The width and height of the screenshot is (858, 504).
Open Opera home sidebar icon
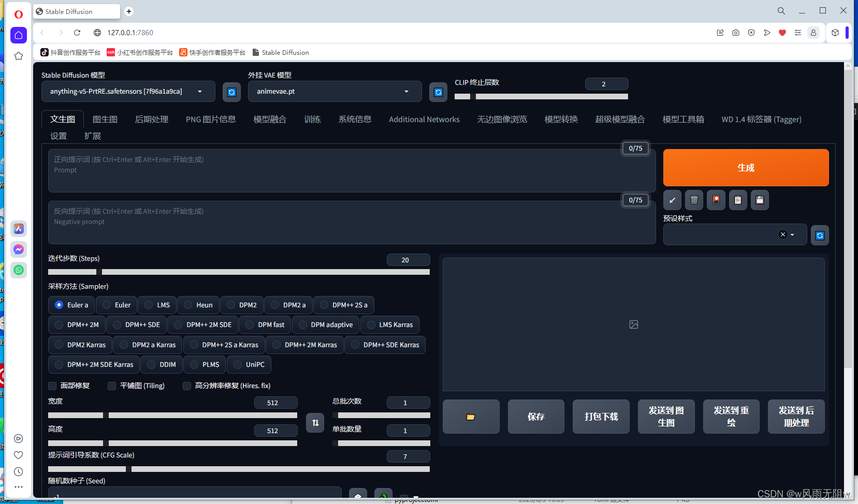[19, 35]
